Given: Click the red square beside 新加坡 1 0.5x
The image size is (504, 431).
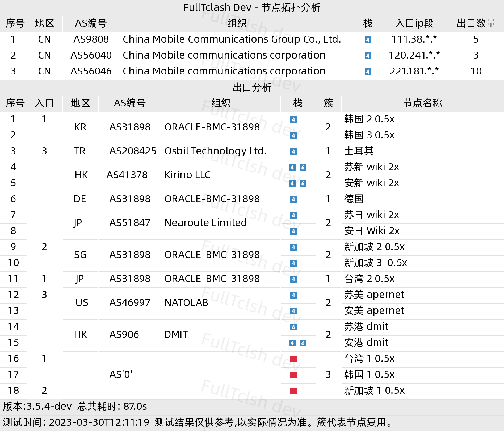Looking at the screenshot, I should (x=293, y=391).
